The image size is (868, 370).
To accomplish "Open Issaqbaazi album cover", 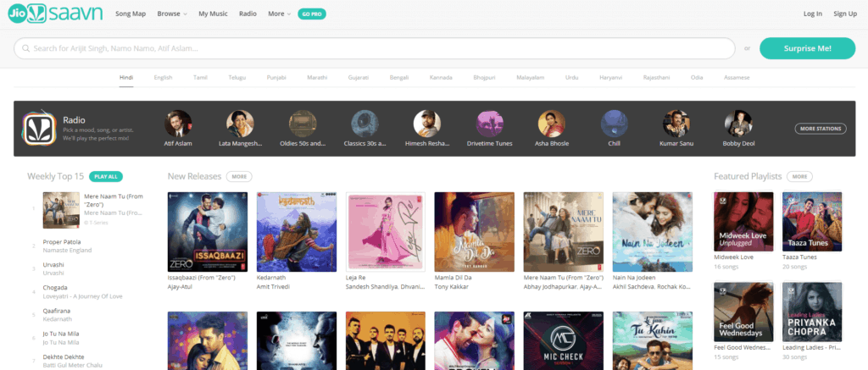I will (208, 232).
